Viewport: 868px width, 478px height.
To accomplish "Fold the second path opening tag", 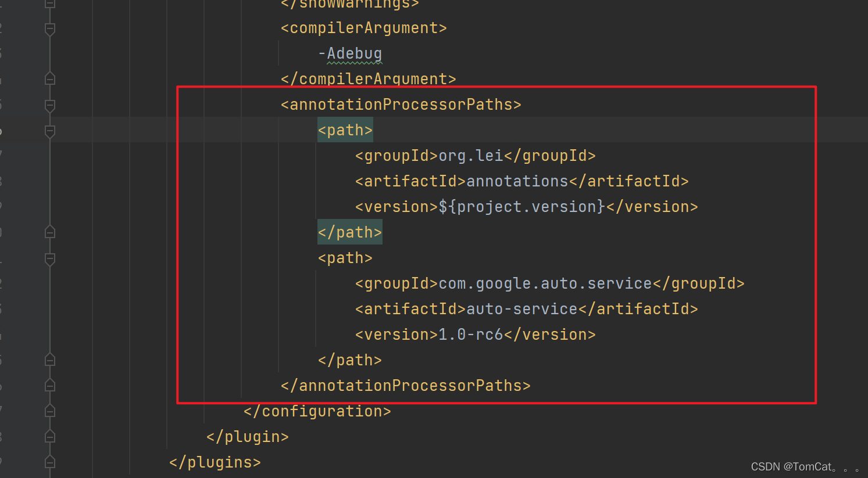I will (x=50, y=258).
